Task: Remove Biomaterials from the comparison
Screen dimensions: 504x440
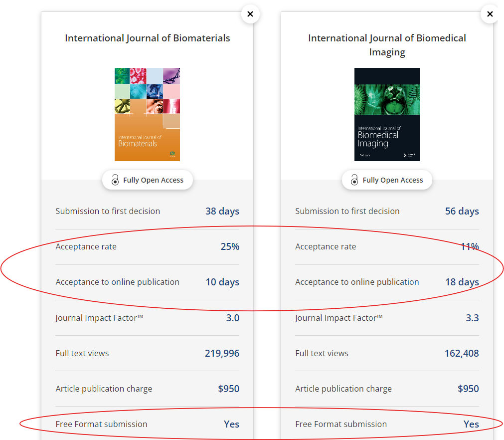Action: (x=250, y=14)
